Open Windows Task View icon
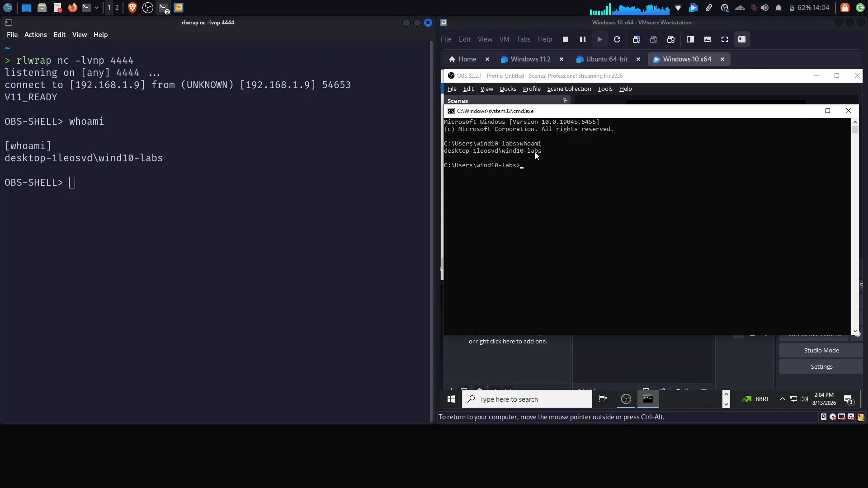868x488 pixels. pos(603,399)
